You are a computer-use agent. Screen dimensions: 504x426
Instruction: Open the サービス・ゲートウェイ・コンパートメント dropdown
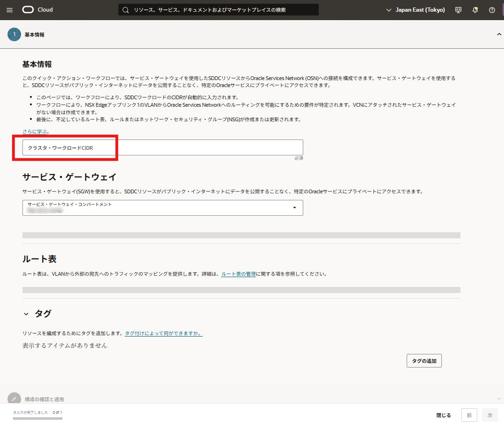162,208
